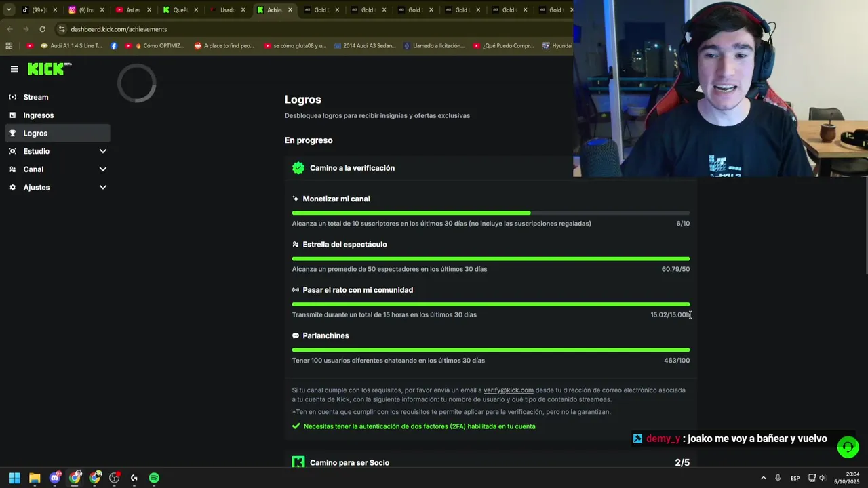Close the active Achievements browser tab
Screen dimensions: 868x488
290,10
